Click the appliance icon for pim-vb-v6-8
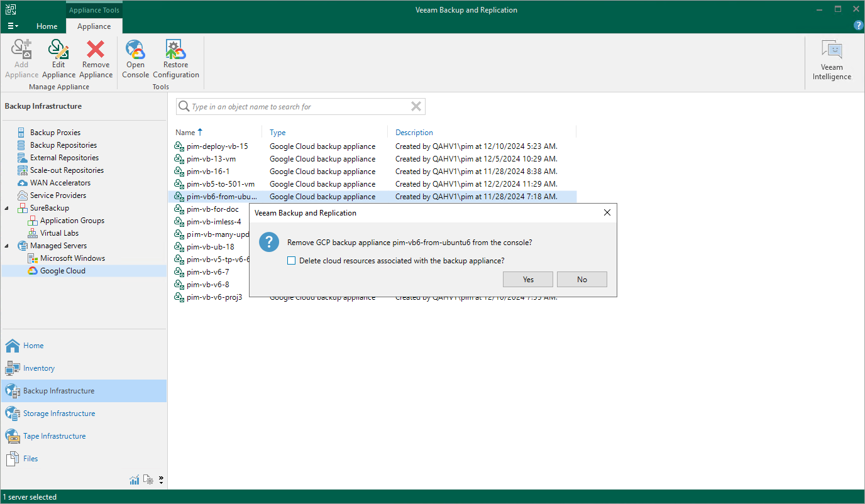The width and height of the screenshot is (865, 504). [x=179, y=285]
